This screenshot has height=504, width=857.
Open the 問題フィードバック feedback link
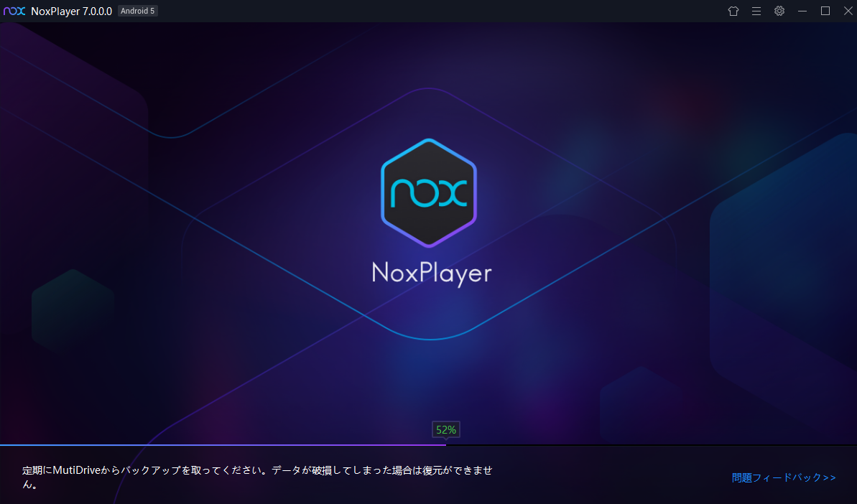(783, 477)
